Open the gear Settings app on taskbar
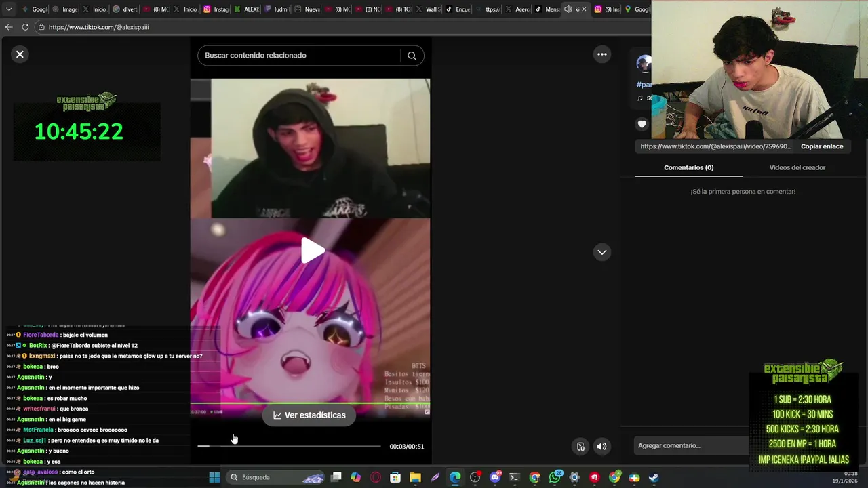Viewport: 868px width, 488px height. pos(574,477)
